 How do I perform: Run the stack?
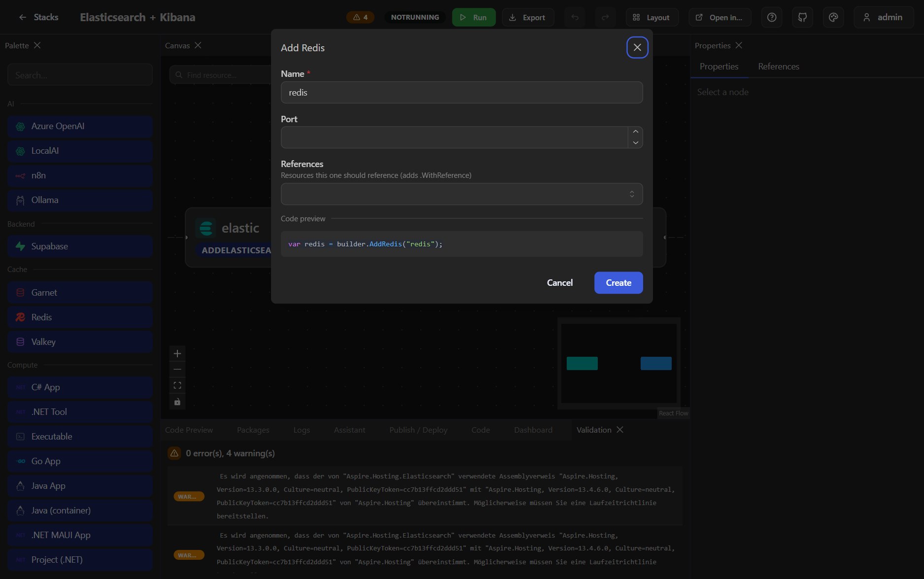tap(474, 17)
